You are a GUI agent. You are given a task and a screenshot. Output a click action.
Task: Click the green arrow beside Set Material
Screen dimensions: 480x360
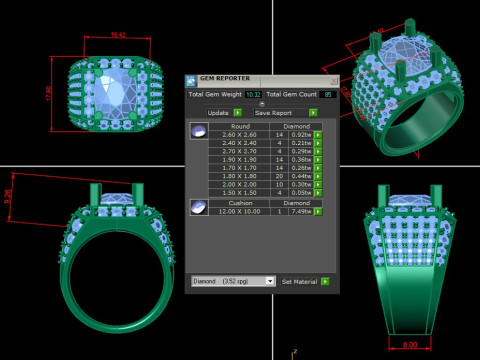tap(325, 282)
